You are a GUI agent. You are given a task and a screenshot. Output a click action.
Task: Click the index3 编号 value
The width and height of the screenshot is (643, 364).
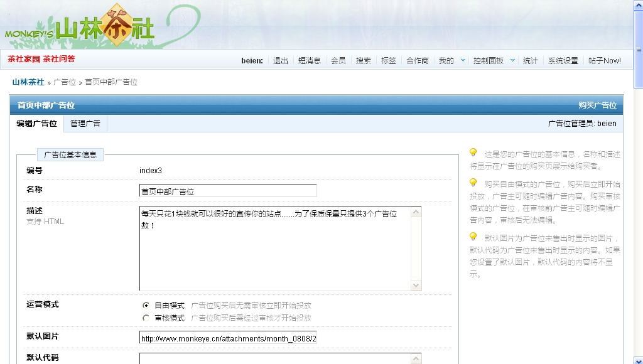pyautogui.click(x=151, y=171)
